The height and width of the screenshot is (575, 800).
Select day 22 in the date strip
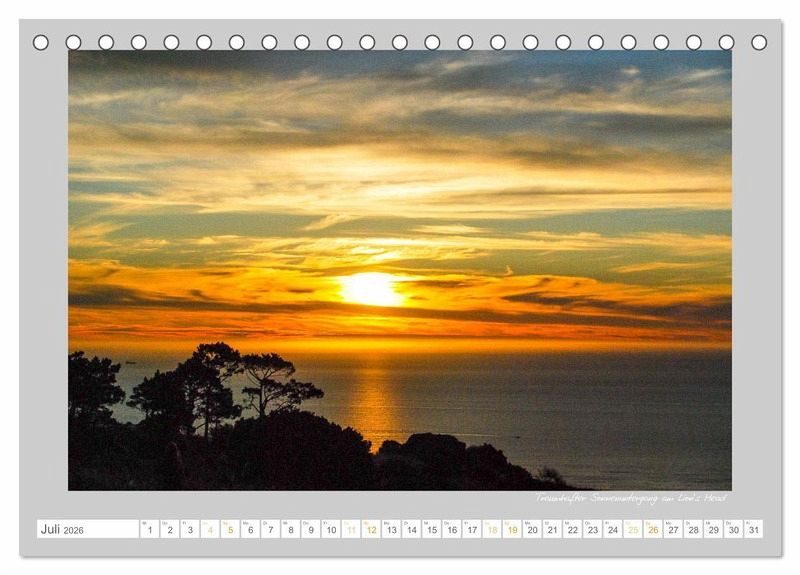tap(572, 529)
